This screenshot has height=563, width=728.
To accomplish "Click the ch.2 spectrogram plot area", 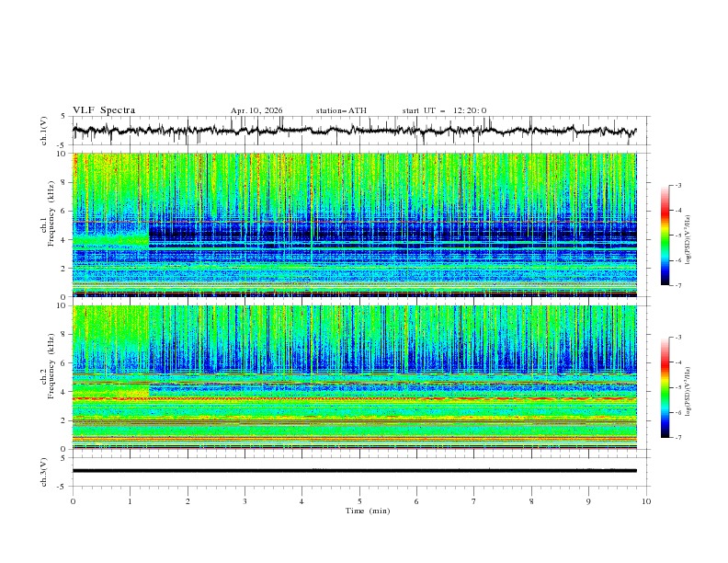I will point(354,377).
